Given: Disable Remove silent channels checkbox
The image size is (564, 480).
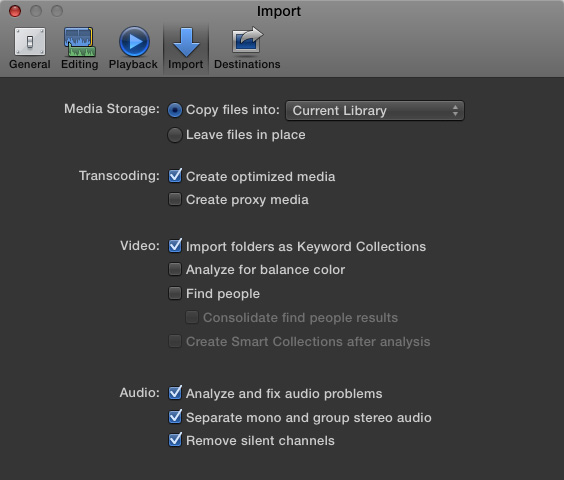Looking at the screenshot, I should pyautogui.click(x=175, y=440).
